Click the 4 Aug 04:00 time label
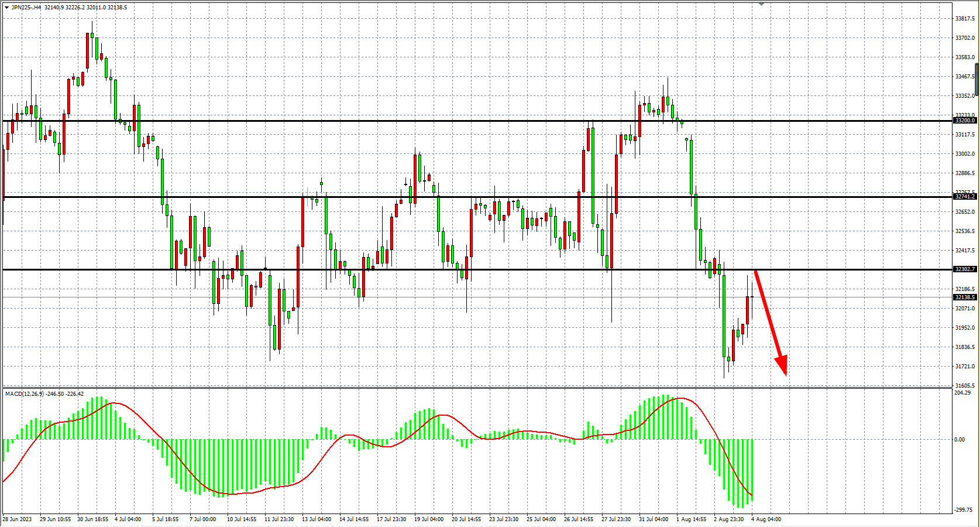 point(766,519)
